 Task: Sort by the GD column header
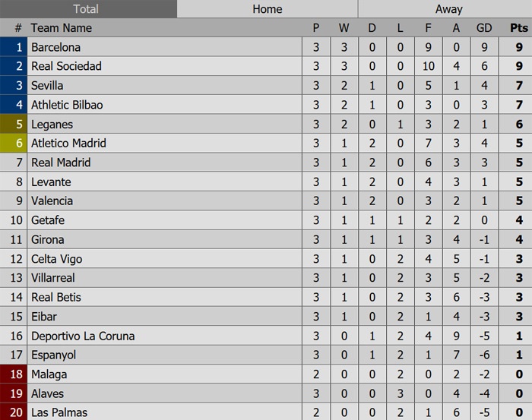pyautogui.click(x=484, y=28)
